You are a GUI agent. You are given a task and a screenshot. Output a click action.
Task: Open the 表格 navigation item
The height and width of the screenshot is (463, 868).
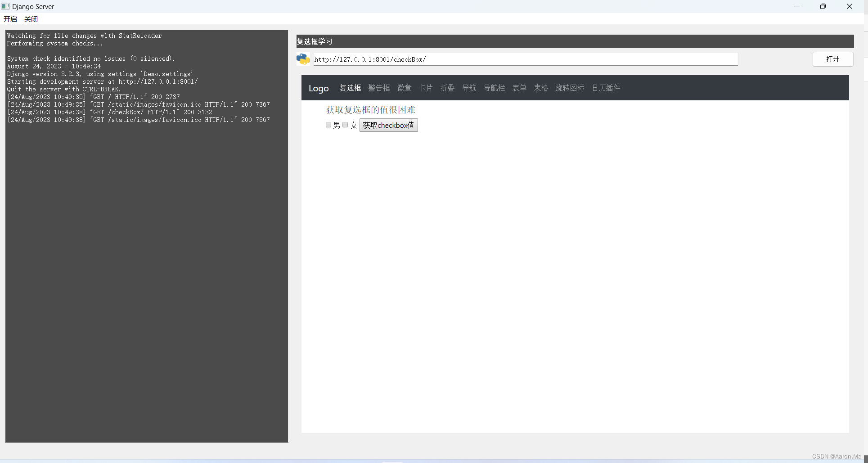[x=540, y=88]
